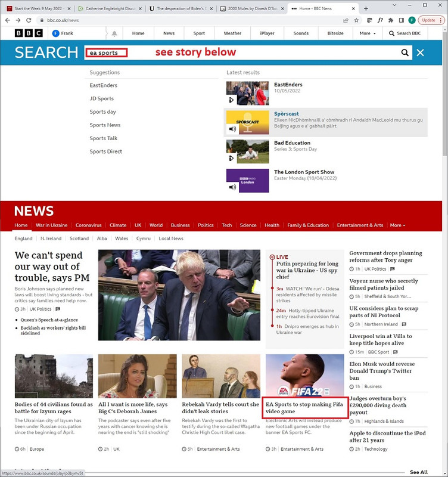Open the Spòrscast result thumbnail
This screenshot has width=448, height=477.
pos(247,122)
